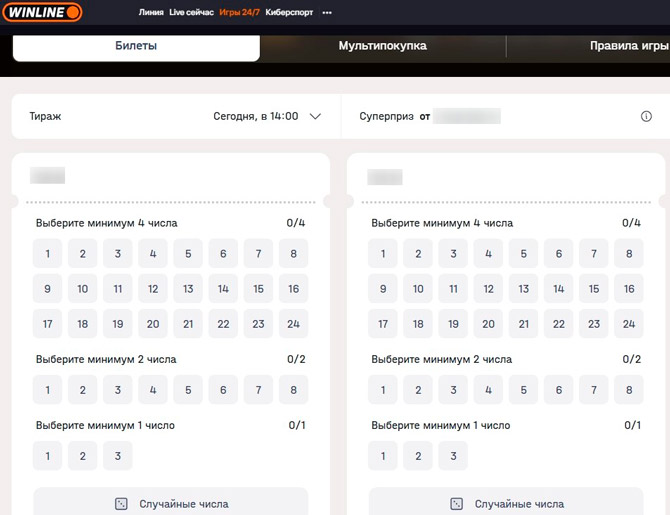Open Киберспорт in top navigation
Image resolution: width=670 pixels, height=515 pixels.
click(x=289, y=13)
